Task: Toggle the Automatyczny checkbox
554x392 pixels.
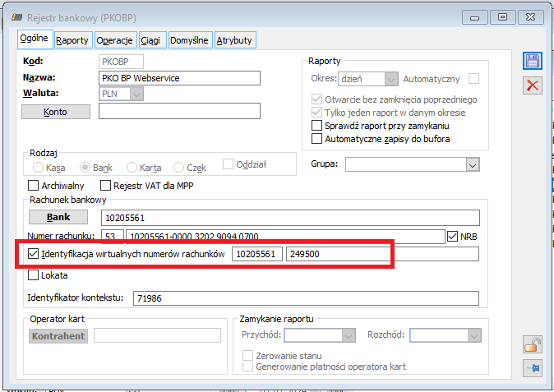Action: 473,78
